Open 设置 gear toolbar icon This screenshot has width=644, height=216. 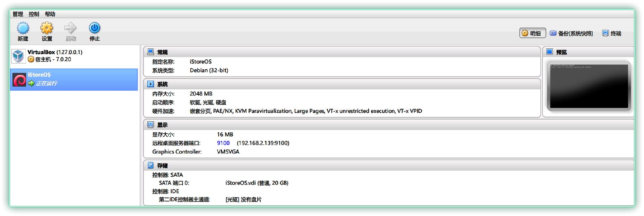(x=47, y=28)
